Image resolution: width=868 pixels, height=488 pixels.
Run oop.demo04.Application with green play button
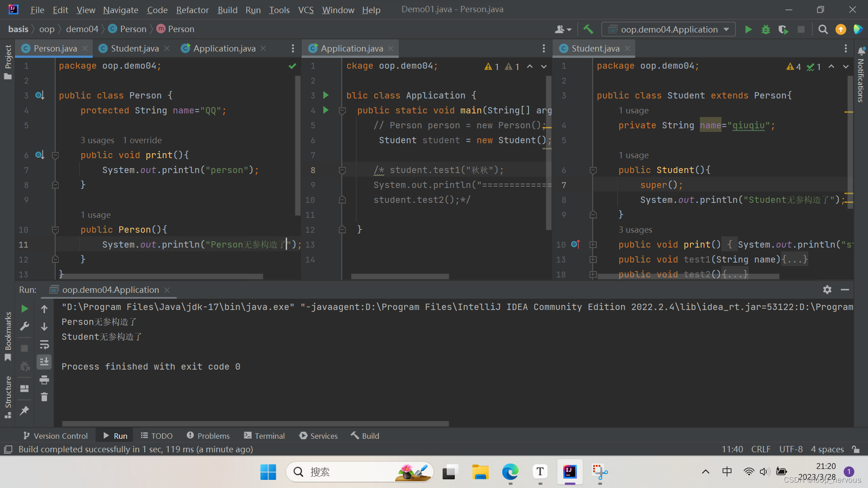(748, 29)
